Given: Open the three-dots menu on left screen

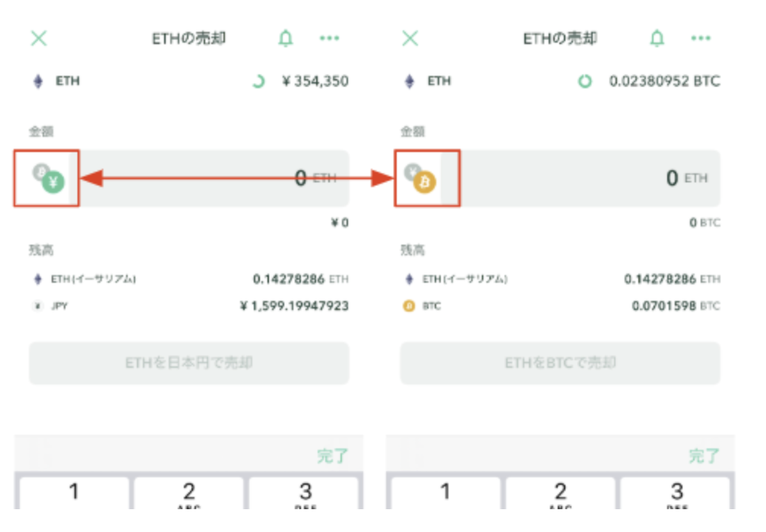Looking at the screenshot, I should click(329, 39).
